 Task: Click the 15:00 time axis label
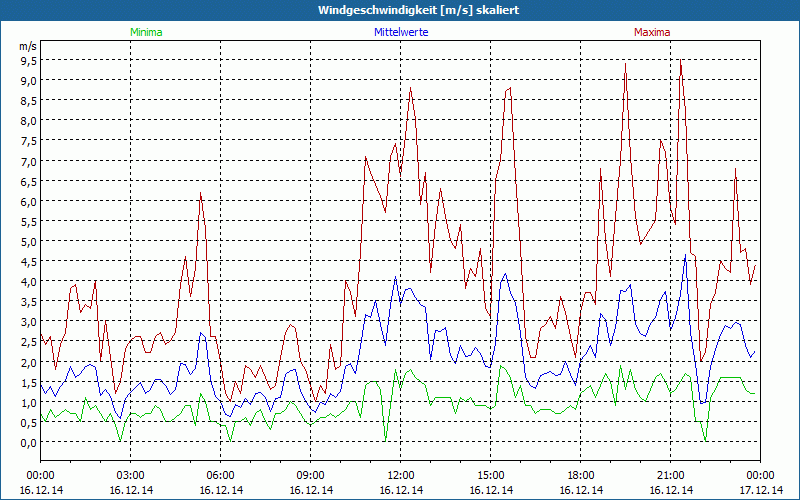491,476
